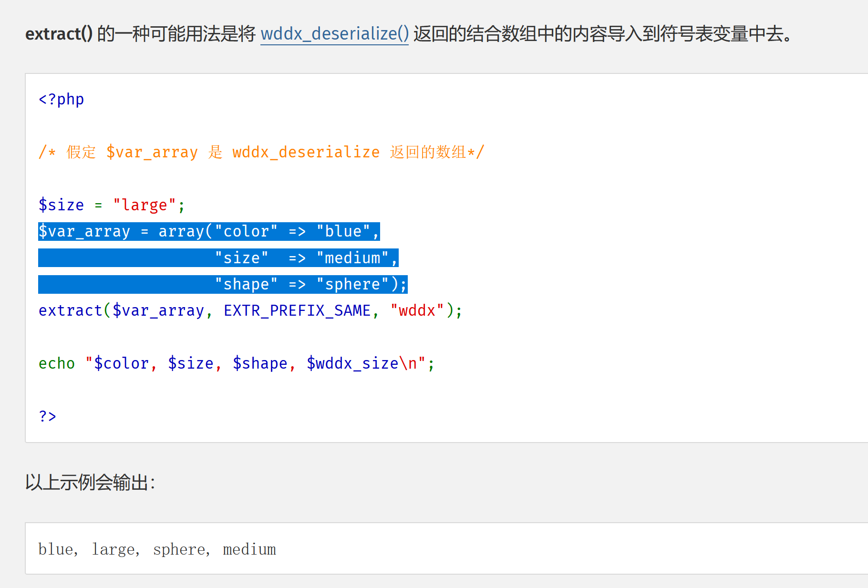Click the EXTR_PREFIX_SAME constant
Image resolution: width=868 pixels, height=588 pixels.
pyautogui.click(x=297, y=310)
